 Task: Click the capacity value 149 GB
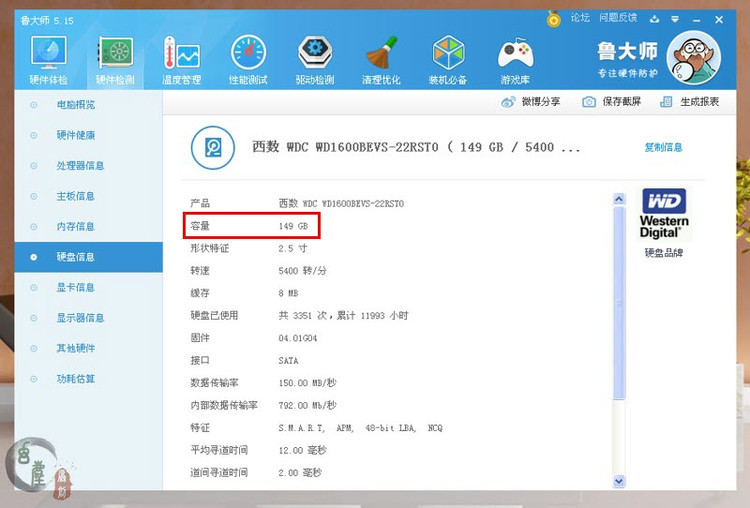click(x=293, y=226)
